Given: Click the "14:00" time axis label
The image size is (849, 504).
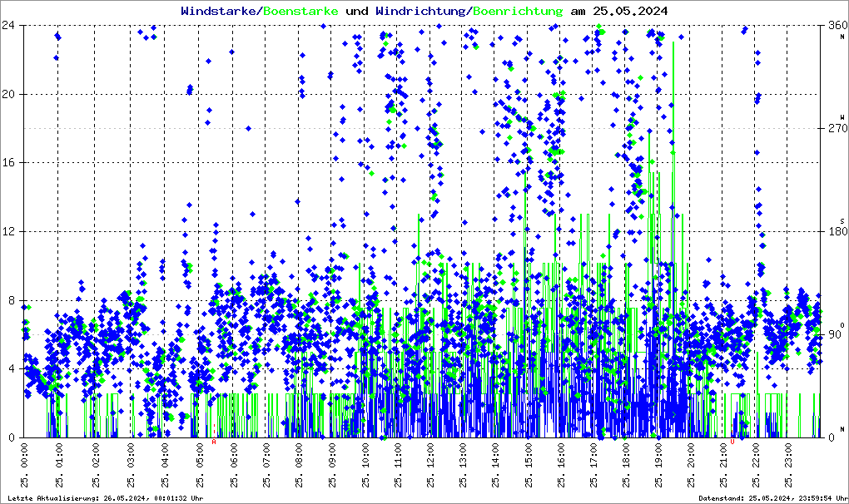Looking at the screenshot, I should tap(495, 455).
